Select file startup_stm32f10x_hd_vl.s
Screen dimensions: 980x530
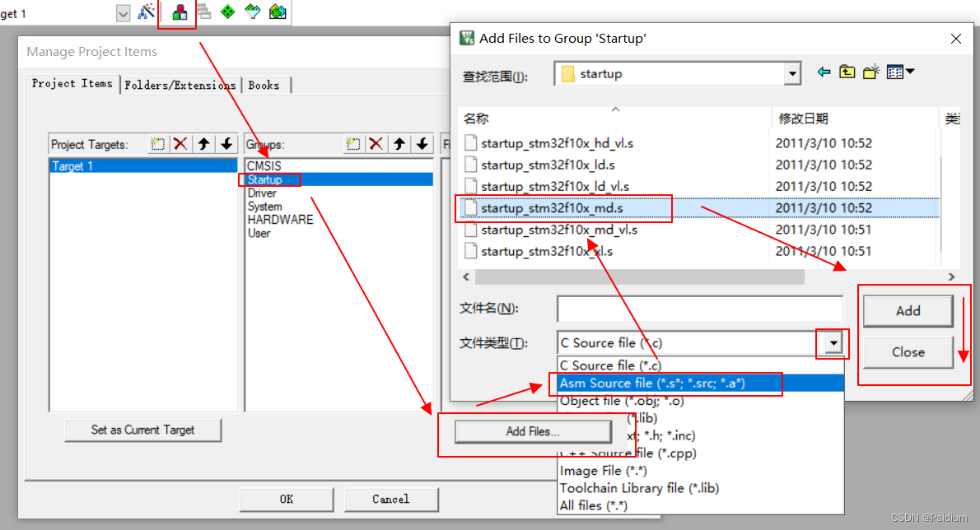558,143
